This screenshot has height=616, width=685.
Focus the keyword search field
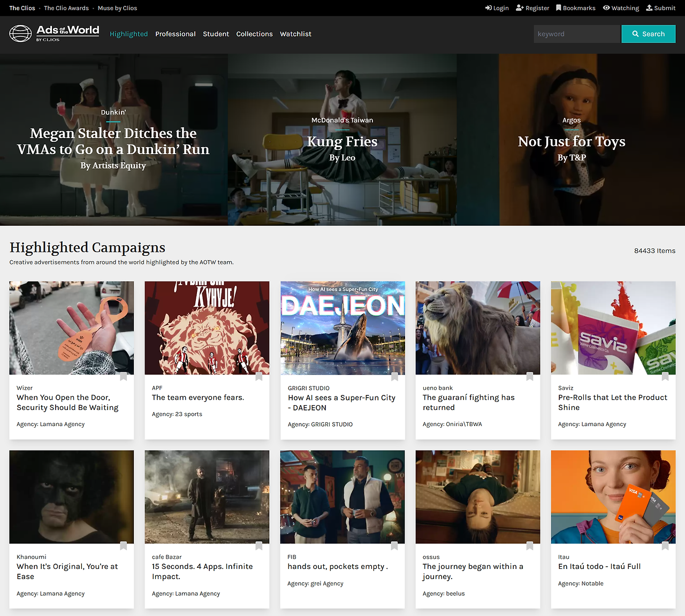pos(577,34)
